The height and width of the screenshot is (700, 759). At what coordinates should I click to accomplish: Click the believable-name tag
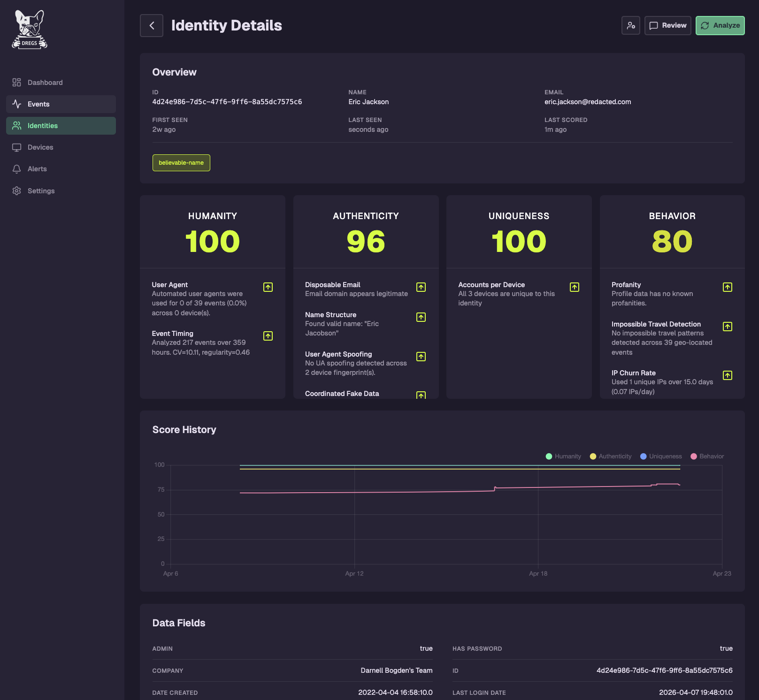click(181, 163)
